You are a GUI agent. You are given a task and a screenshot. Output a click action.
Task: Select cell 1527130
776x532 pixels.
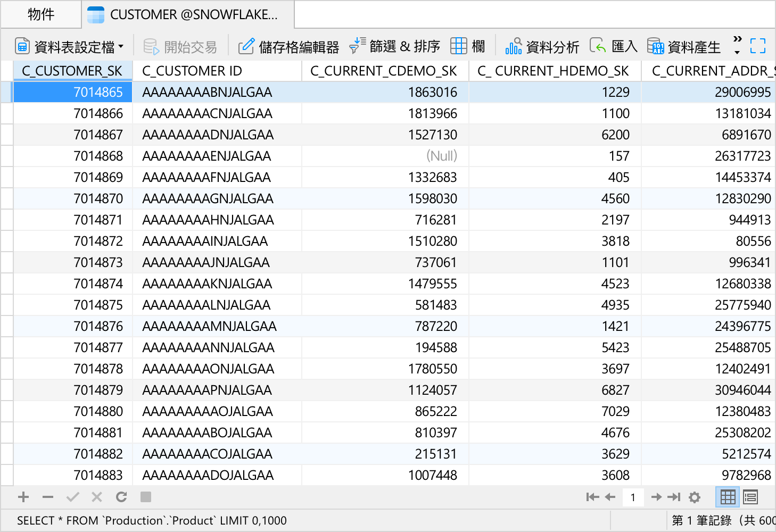(385, 135)
